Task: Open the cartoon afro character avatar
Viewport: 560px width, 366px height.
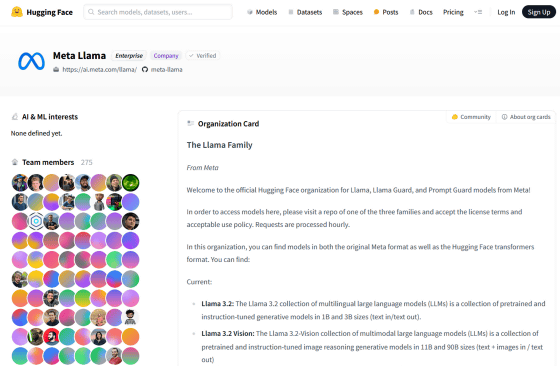Action: [131, 317]
